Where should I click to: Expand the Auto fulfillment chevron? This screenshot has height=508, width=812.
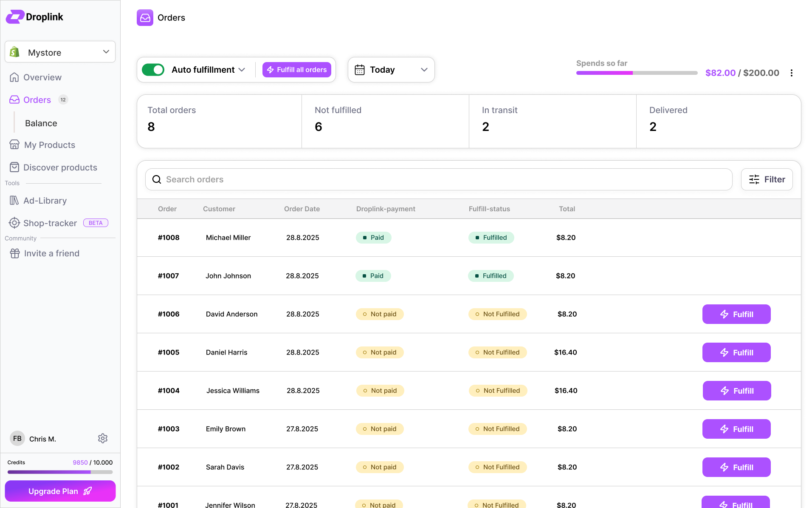[x=242, y=70]
